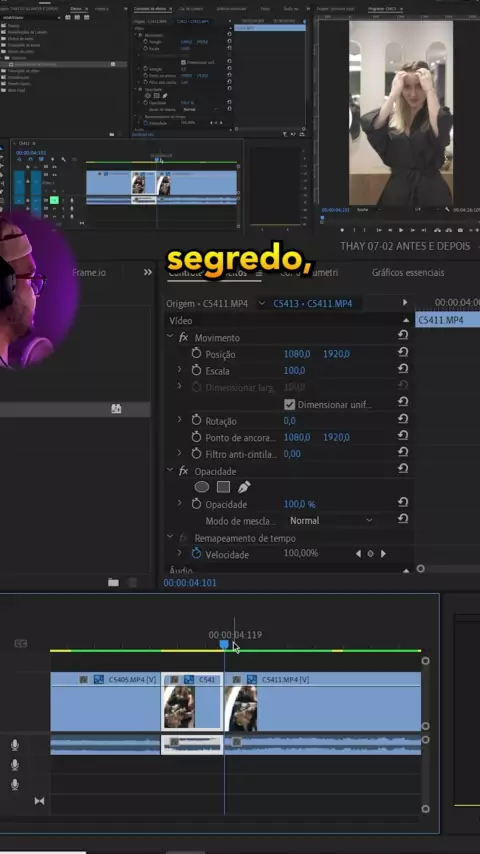Screen dimensions: 480x854
Task: Reset the Filtro anti-cintilação parameter
Action: tap(403, 452)
